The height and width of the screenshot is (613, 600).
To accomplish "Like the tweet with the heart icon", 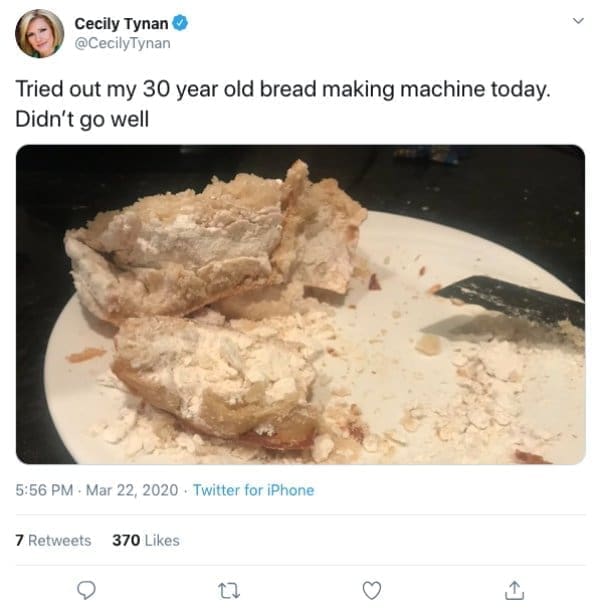I will pos(371,590).
